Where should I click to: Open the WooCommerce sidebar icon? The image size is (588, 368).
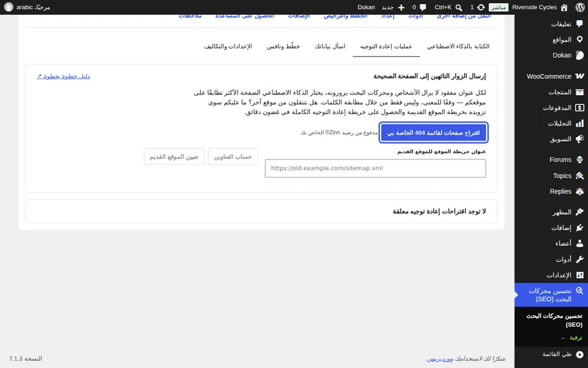click(579, 76)
